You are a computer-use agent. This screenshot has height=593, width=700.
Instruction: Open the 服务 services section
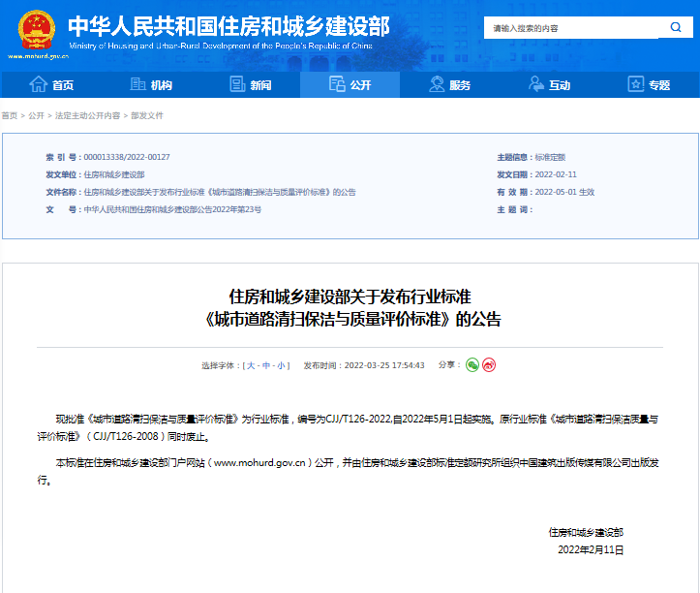click(449, 85)
